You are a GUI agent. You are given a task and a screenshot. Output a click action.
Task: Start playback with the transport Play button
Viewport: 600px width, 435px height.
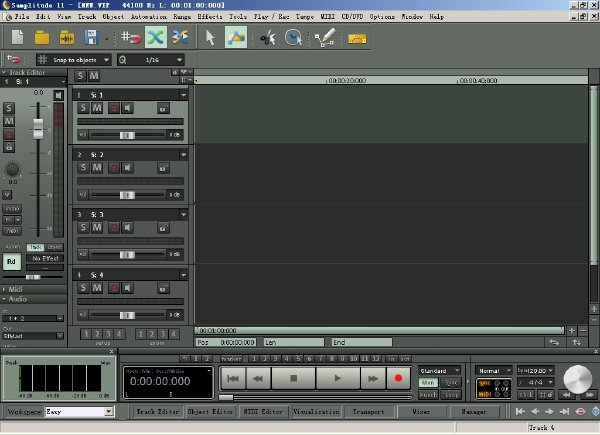(x=337, y=378)
